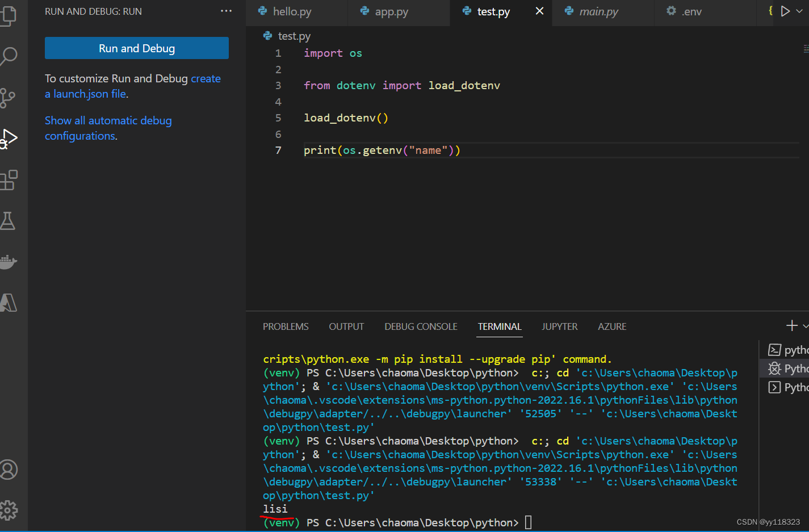The width and height of the screenshot is (809, 532).
Task: Switch to the hello.py editor tab
Action: point(292,11)
